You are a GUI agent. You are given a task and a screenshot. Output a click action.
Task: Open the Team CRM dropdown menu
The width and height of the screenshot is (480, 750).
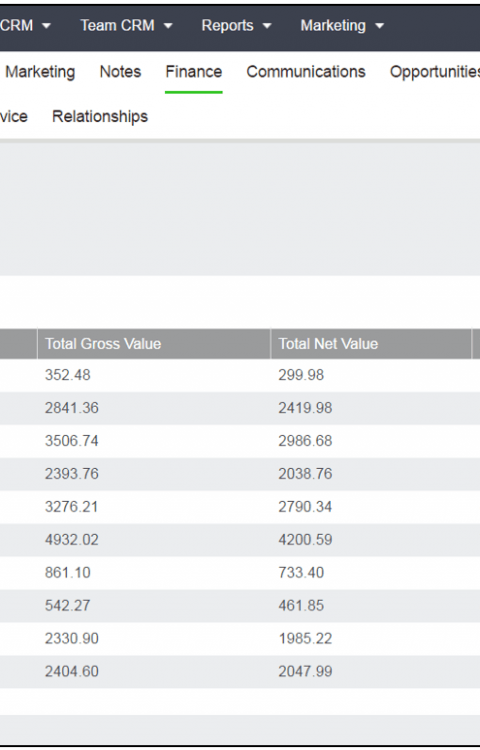pos(126,25)
